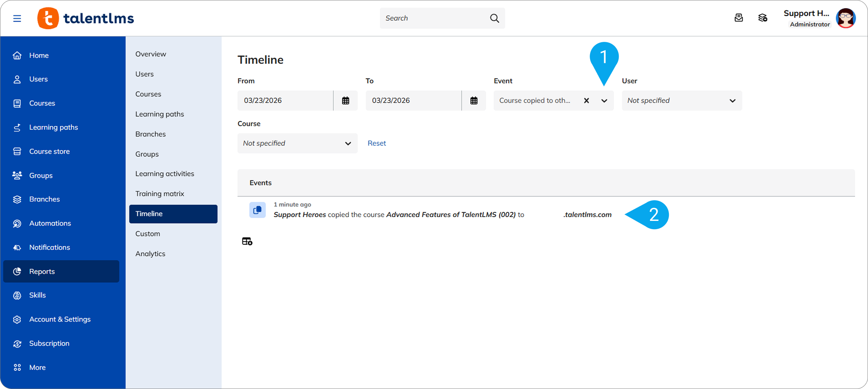Click the hamburger menu icon
The width and height of the screenshot is (868, 389).
point(17,18)
